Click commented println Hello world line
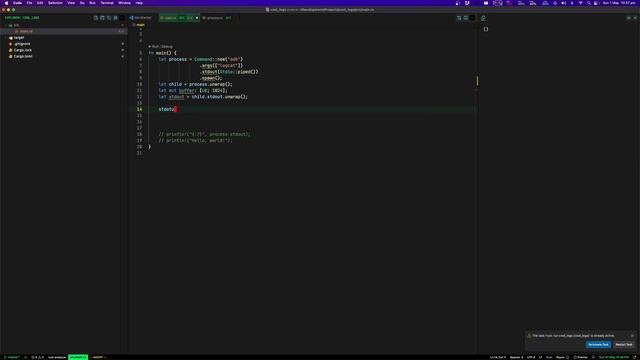This screenshot has height=360, width=640. point(195,140)
